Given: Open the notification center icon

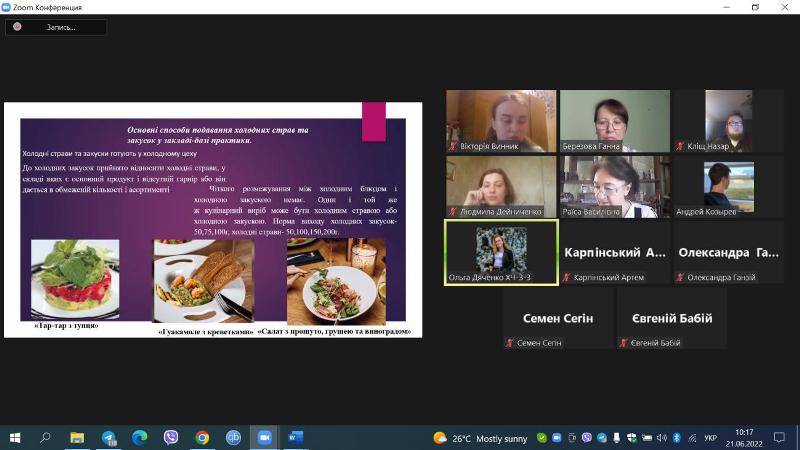Looking at the screenshot, I should (x=779, y=438).
